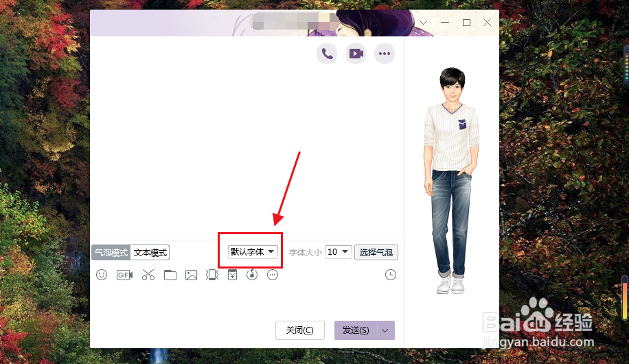The image size is (629, 364).
Task: Open the title bar chevron menu
Action: tap(423, 23)
